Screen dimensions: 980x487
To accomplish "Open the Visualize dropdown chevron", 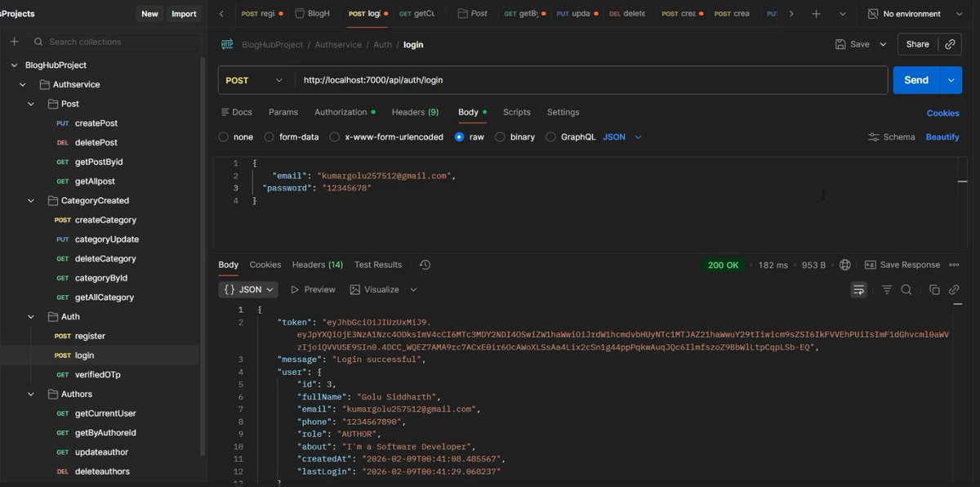I will click(x=413, y=290).
